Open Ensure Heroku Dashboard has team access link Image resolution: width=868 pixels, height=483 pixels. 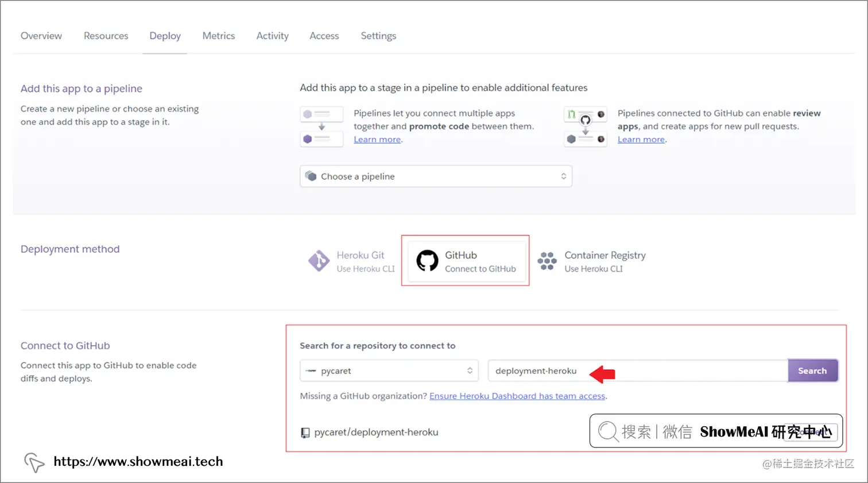(517, 396)
